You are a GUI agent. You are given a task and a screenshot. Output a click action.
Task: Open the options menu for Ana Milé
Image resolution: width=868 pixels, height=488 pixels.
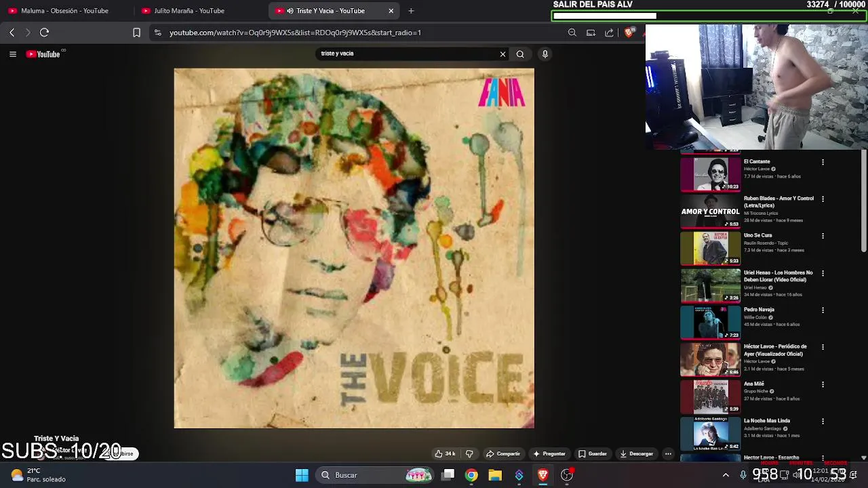[823, 385]
